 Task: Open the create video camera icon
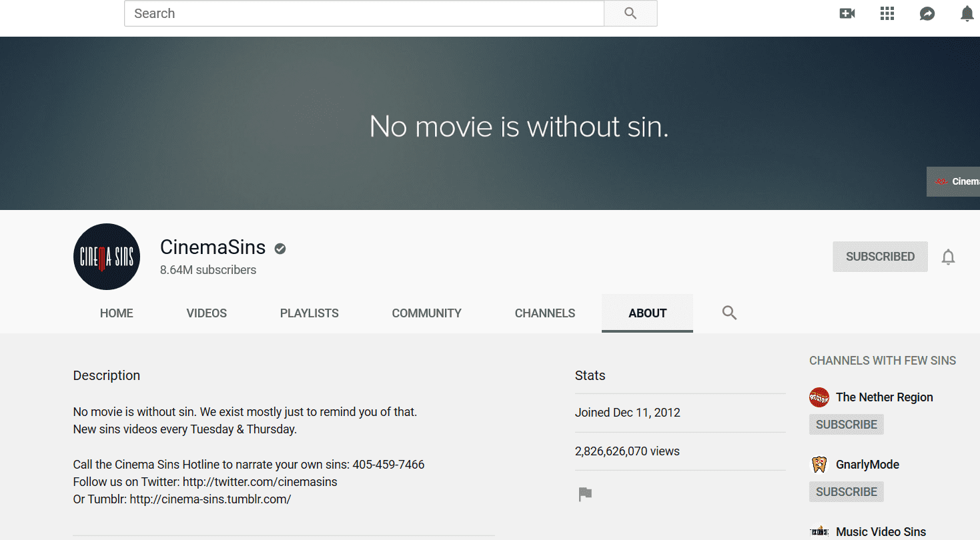(847, 13)
